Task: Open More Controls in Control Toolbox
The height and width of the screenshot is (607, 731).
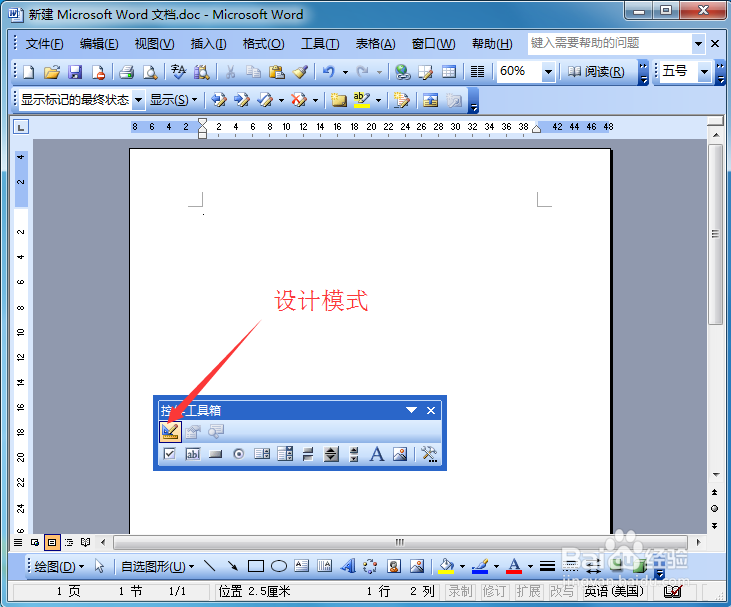Action: pyautogui.click(x=429, y=454)
